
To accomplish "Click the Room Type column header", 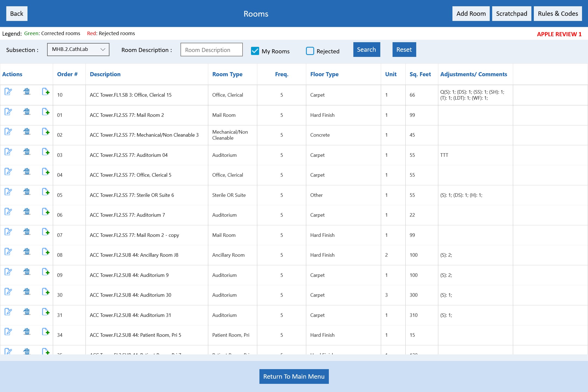I will (227, 74).
